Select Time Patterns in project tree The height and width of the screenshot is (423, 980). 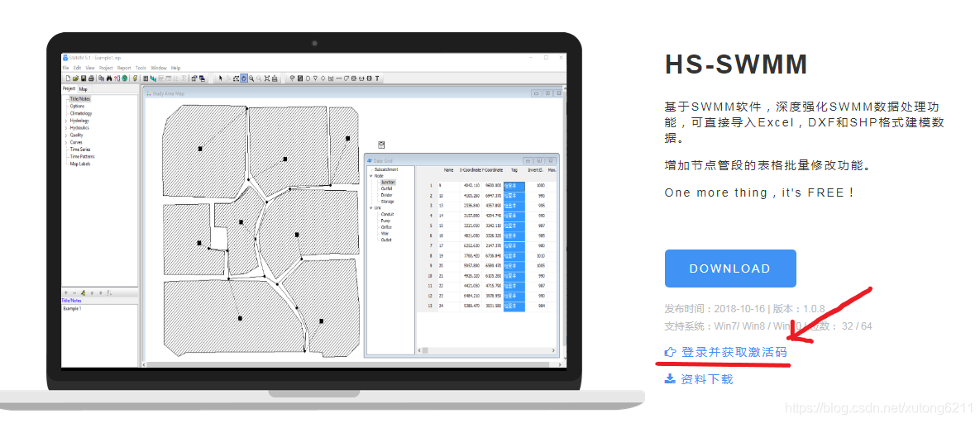(x=82, y=157)
